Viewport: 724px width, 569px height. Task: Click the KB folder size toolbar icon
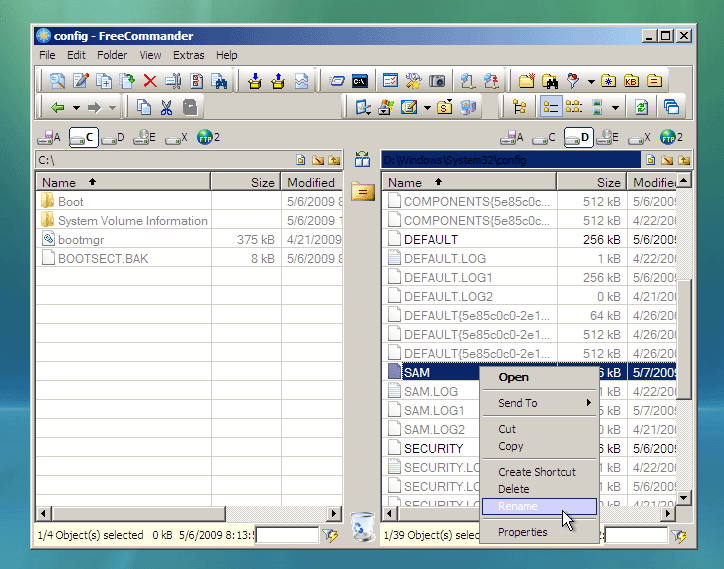tap(631, 81)
